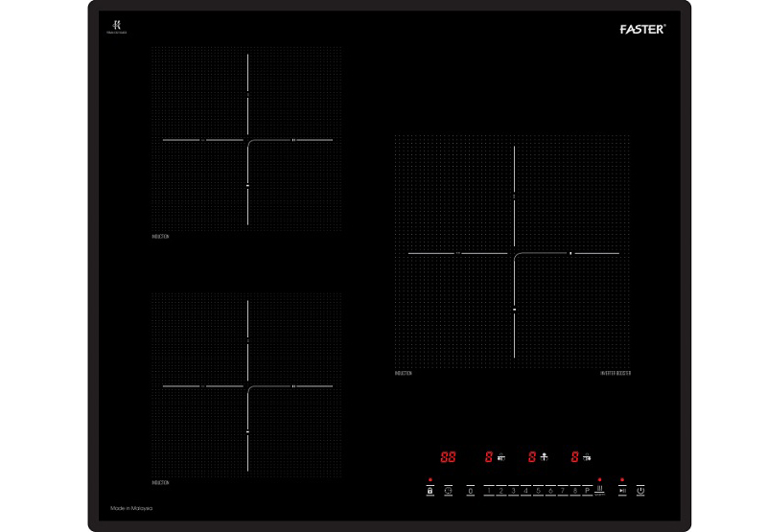This screenshot has height=532, width=767.
Task: Select the bottom-left zone indicator icon
Action: click(x=545, y=459)
